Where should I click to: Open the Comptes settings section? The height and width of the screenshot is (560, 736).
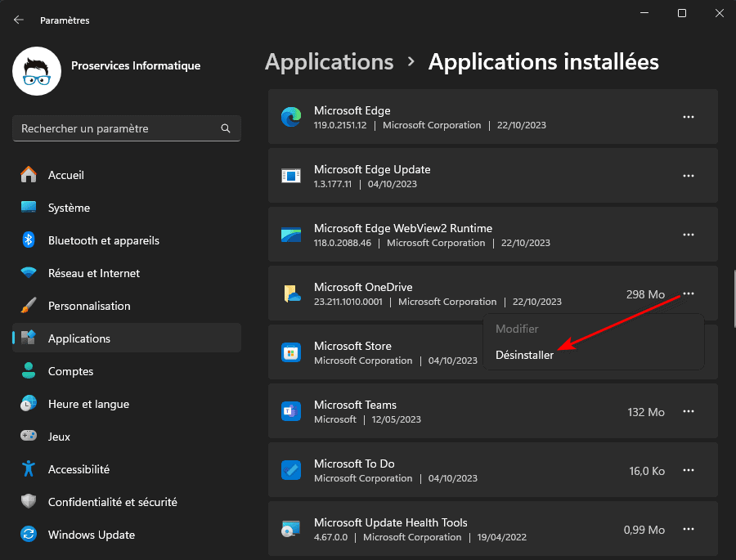point(69,371)
